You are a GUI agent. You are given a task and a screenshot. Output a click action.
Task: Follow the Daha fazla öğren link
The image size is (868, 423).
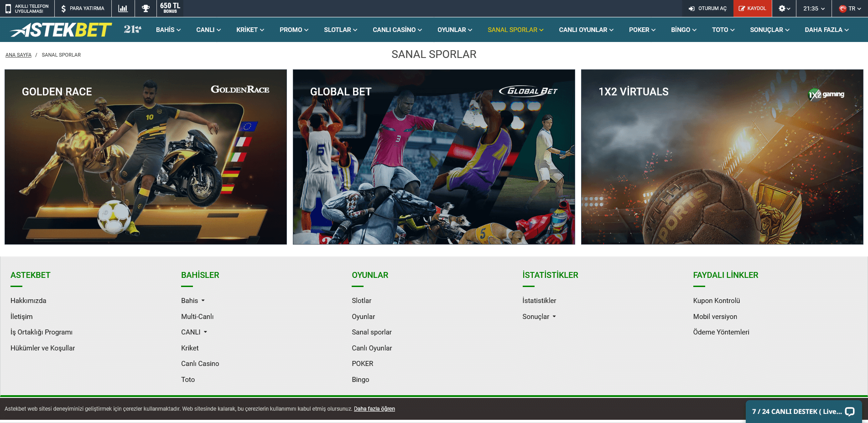tap(374, 409)
